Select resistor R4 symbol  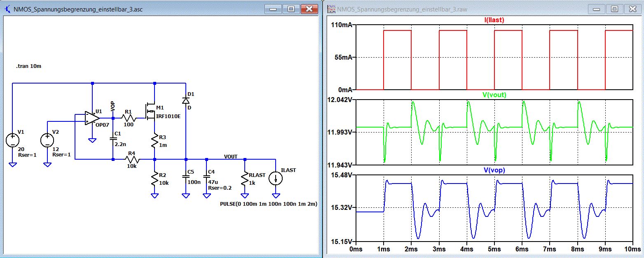[x=132, y=159]
